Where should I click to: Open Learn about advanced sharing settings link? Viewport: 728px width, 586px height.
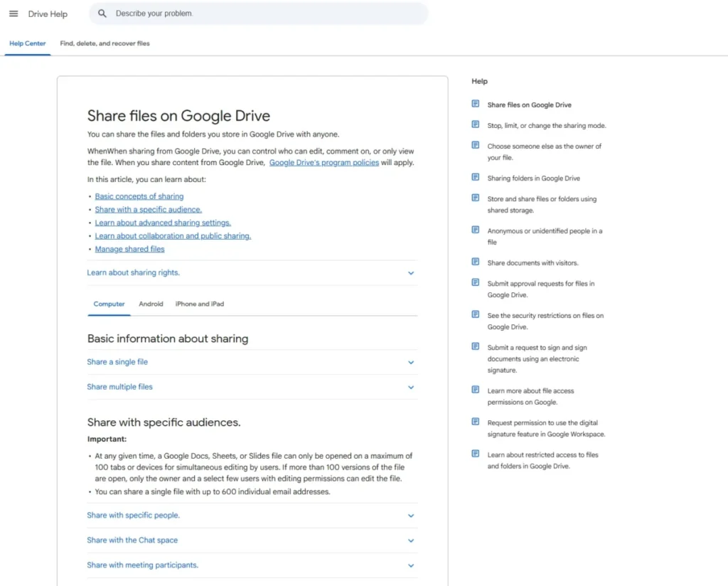tap(163, 223)
